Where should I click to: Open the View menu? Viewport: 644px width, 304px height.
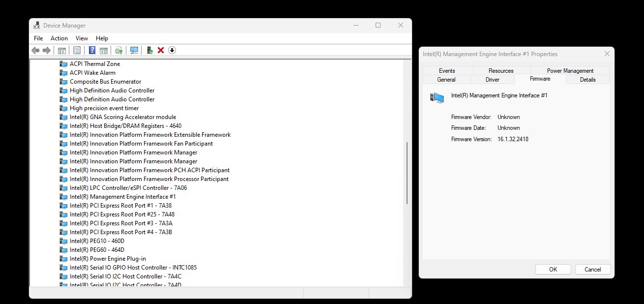coord(82,38)
